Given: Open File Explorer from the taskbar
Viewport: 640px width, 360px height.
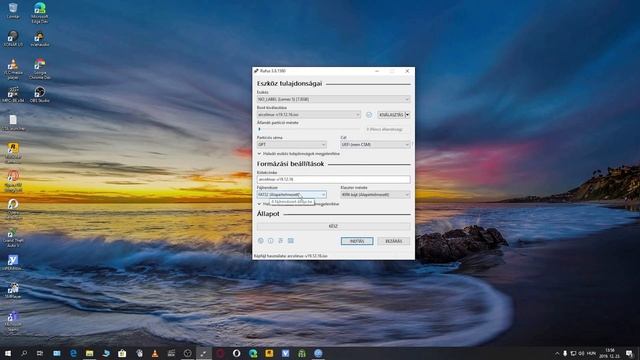Looking at the screenshot, I should [x=89, y=353].
